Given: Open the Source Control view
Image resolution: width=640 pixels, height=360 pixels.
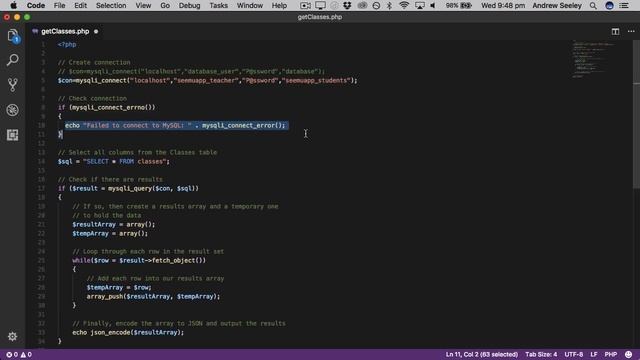Looking at the screenshot, I should click(x=13, y=85).
